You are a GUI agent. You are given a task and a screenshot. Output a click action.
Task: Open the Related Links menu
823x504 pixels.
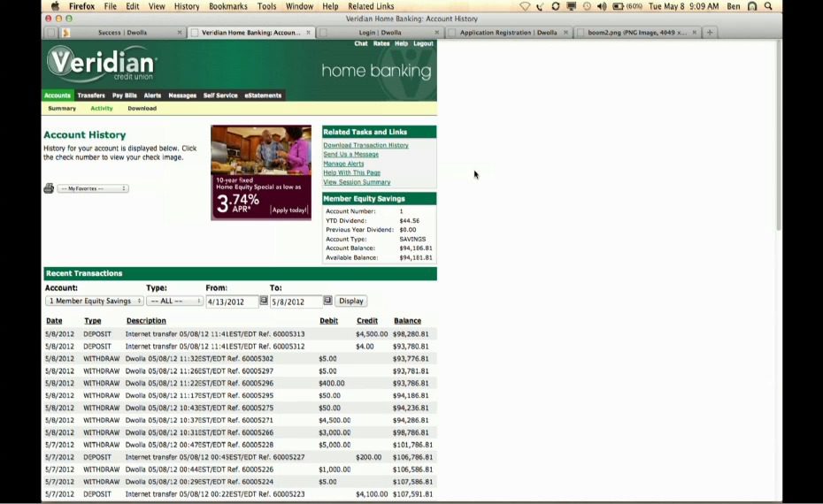(371, 6)
